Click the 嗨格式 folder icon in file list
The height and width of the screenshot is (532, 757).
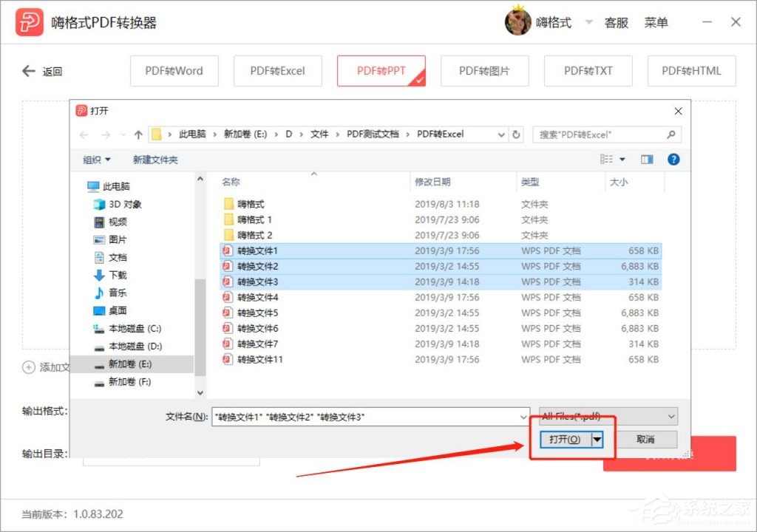[228, 203]
